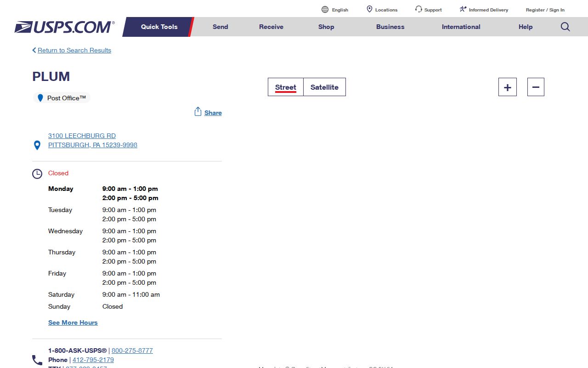Click the Support text link
588x368 pixels.
pos(433,10)
